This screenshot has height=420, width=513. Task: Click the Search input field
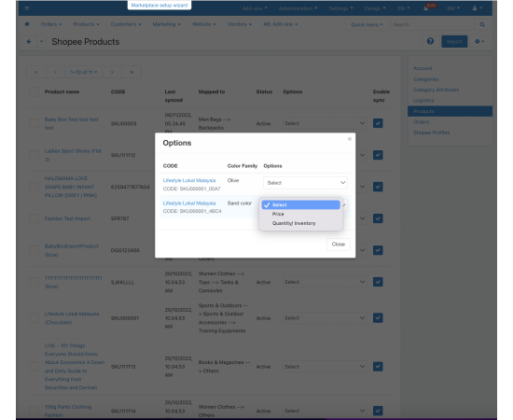(x=432, y=24)
